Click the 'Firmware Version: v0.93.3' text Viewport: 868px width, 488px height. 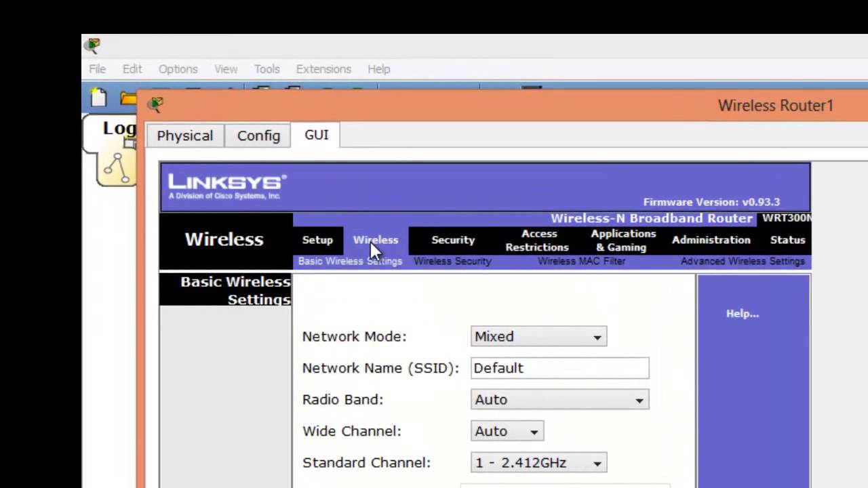click(711, 202)
